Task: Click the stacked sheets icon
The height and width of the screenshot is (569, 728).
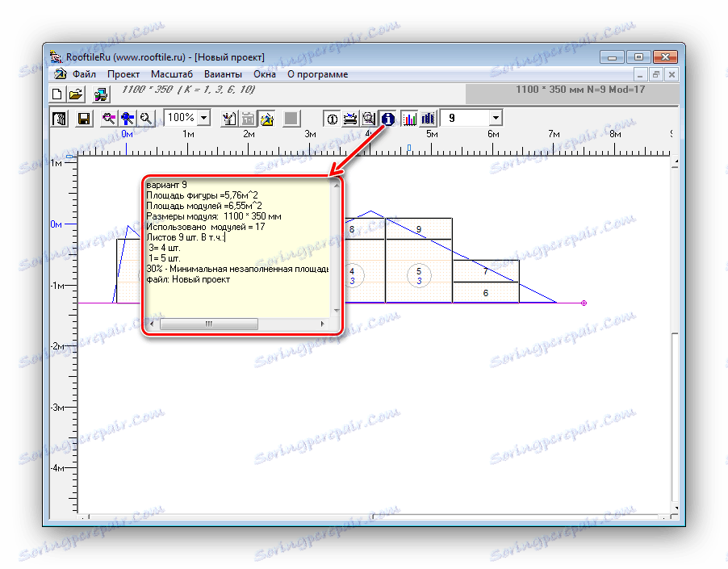Action: [x=350, y=119]
